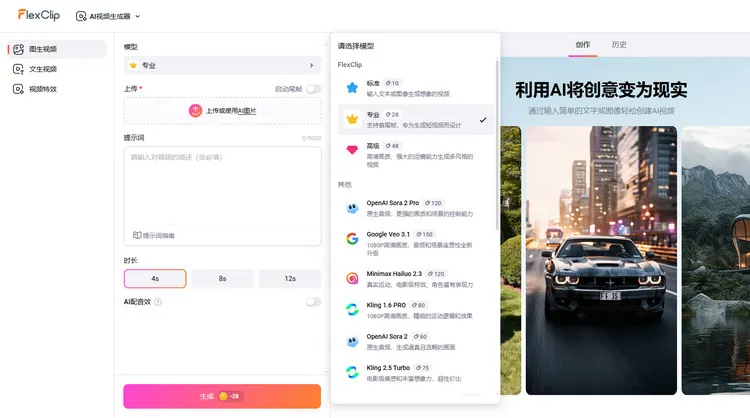Click the crown icon in model selector
The width and height of the screenshot is (750, 418).
(133, 65)
